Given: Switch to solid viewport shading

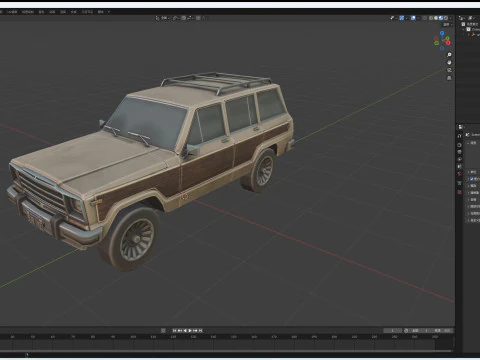Looking at the screenshot, I should tap(436, 18).
